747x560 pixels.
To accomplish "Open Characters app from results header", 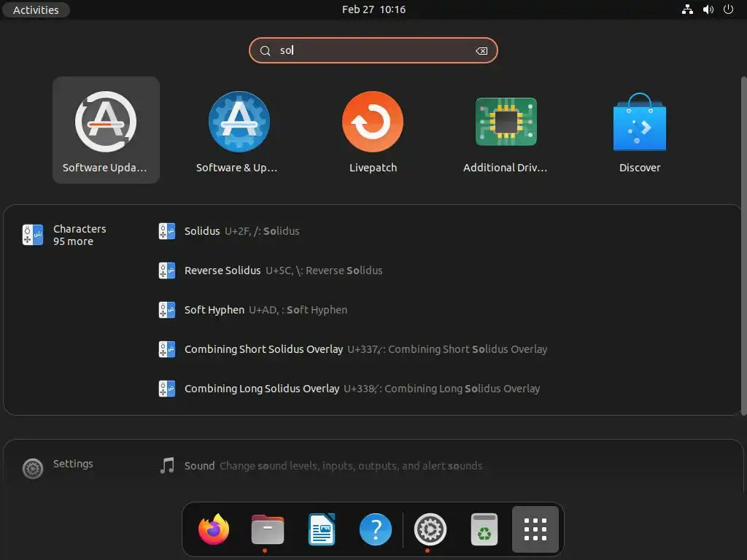I will point(64,235).
